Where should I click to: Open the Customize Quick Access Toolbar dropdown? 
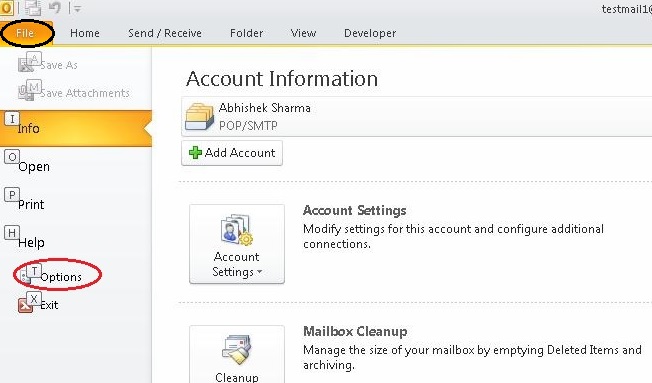point(77,8)
